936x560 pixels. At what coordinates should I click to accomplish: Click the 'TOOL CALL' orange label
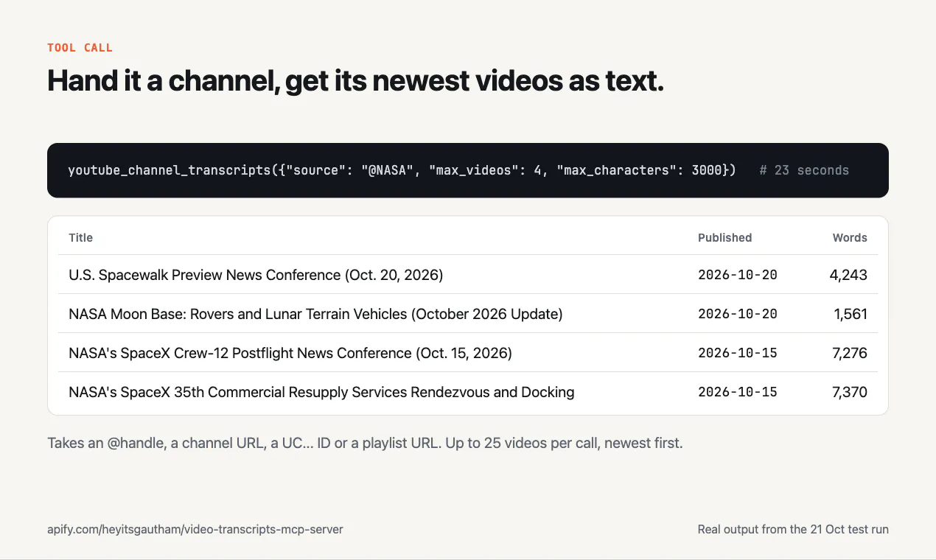point(80,48)
